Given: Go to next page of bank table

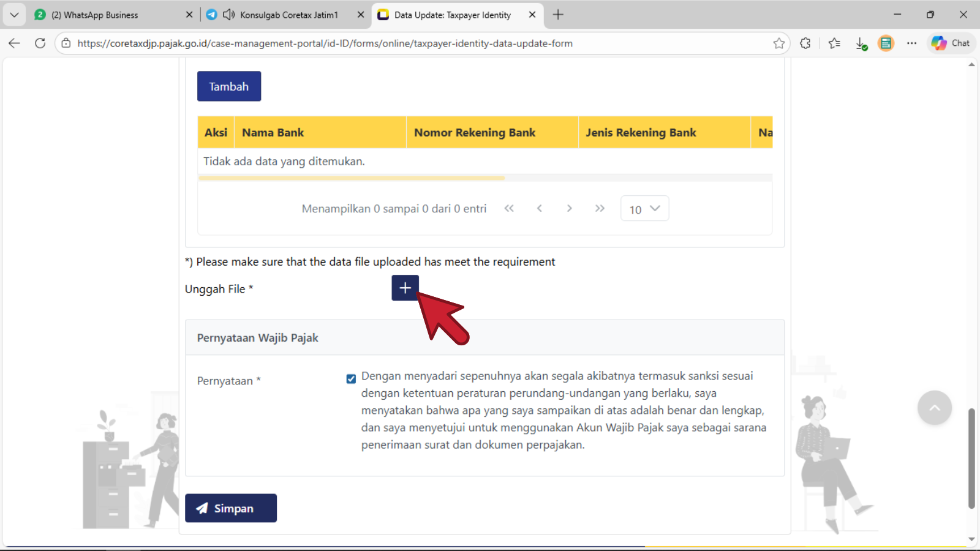Looking at the screenshot, I should tap(570, 209).
